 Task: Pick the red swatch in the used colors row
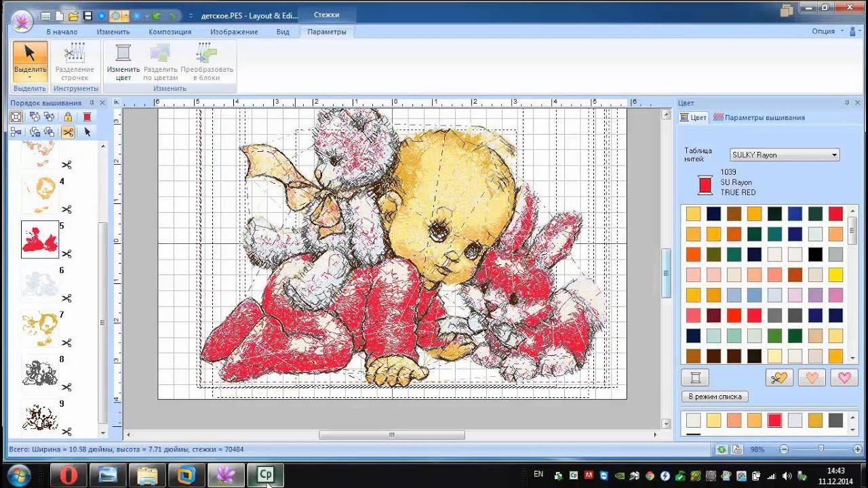(x=774, y=420)
